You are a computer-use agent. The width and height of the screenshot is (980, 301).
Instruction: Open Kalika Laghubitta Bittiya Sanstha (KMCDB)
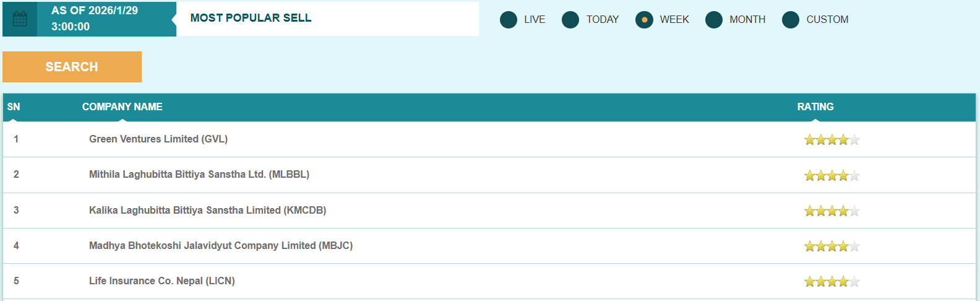pyautogui.click(x=207, y=211)
